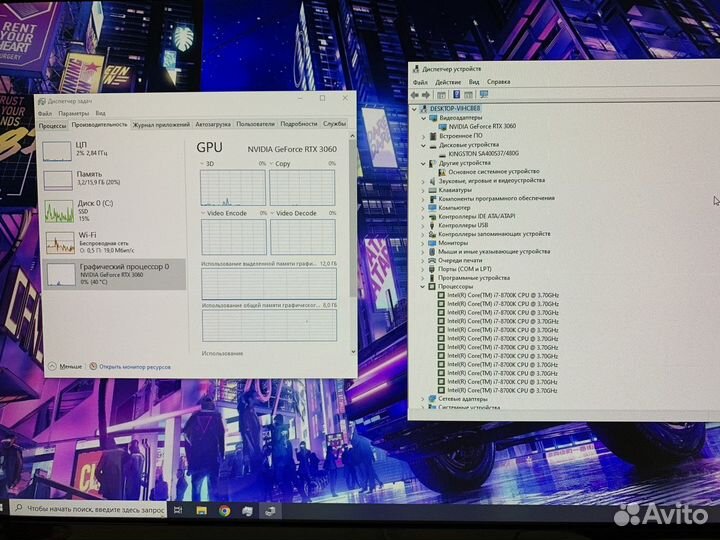Image resolution: width=720 pixels, height=540 pixels.
Task: Collapse the DESKTOP root node in Device Manager
Action: coord(415,109)
